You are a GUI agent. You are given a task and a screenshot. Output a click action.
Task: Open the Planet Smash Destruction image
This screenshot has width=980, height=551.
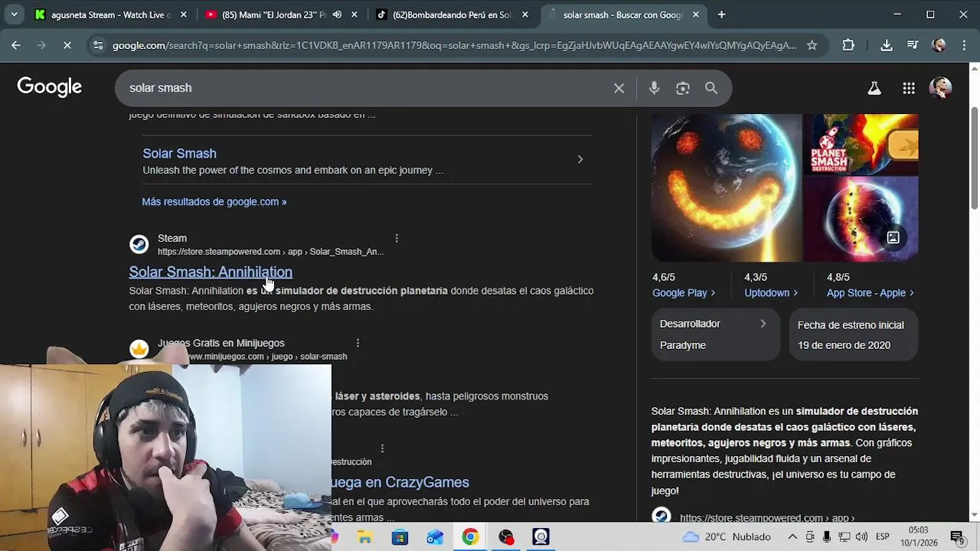coord(861,144)
